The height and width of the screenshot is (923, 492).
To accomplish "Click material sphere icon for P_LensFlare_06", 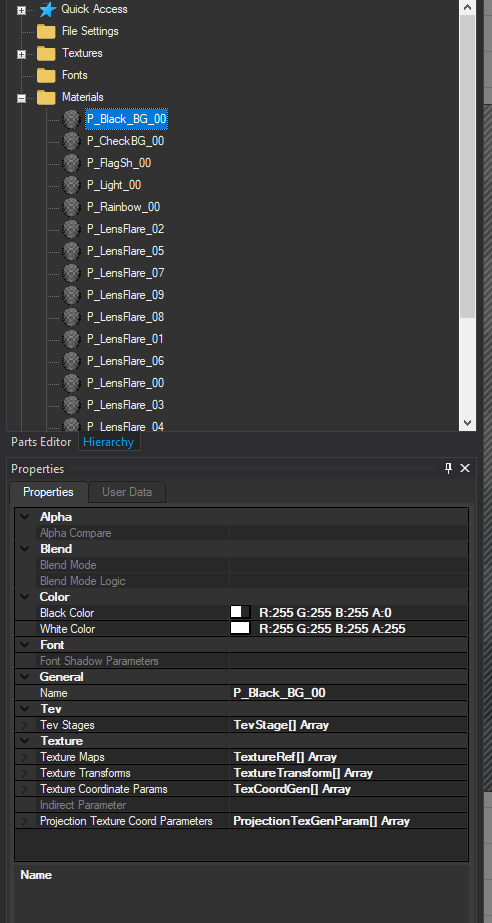I will [x=71, y=361].
